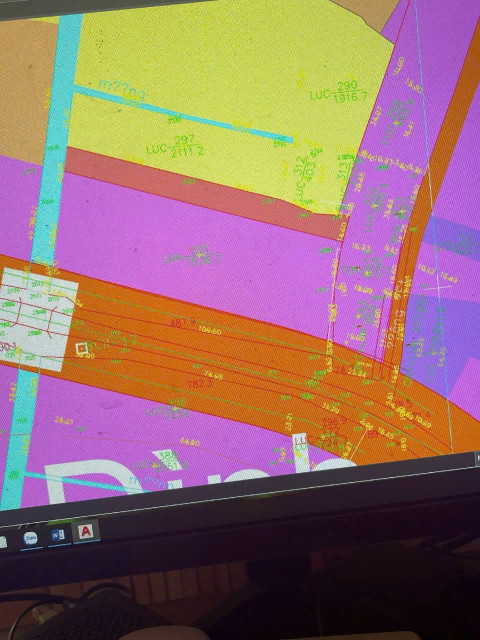Select the square marker beside BCH-47 label

[82, 348]
